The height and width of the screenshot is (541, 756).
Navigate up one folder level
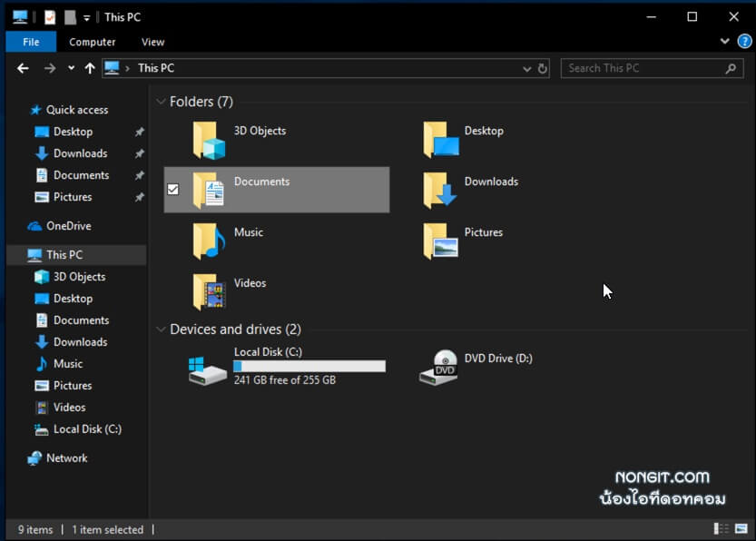tap(89, 68)
